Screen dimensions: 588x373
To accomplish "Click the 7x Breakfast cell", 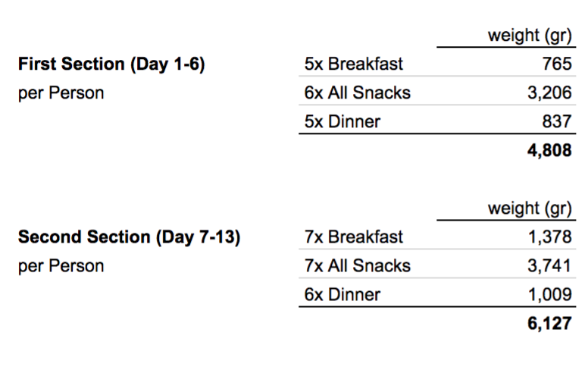I will [x=353, y=237].
